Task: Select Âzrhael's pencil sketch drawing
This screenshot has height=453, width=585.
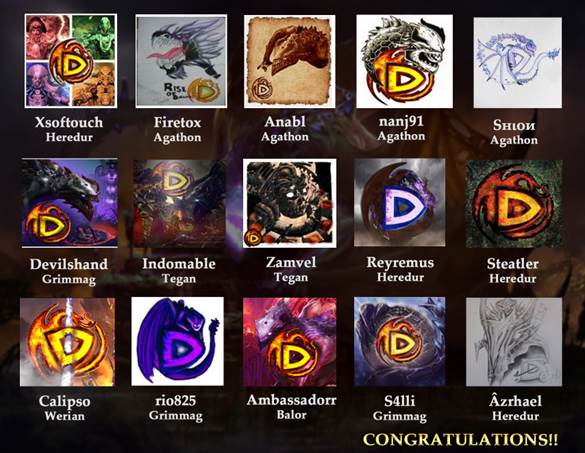Action: point(514,342)
